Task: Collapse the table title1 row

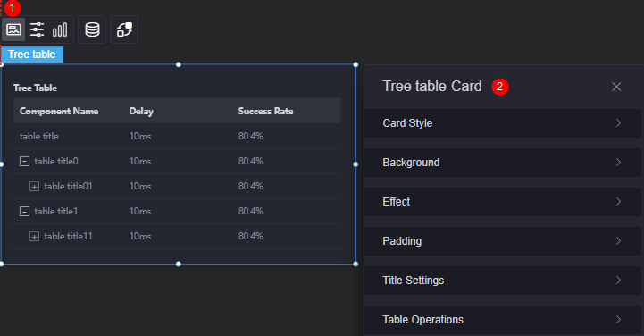Action: click(25, 212)
